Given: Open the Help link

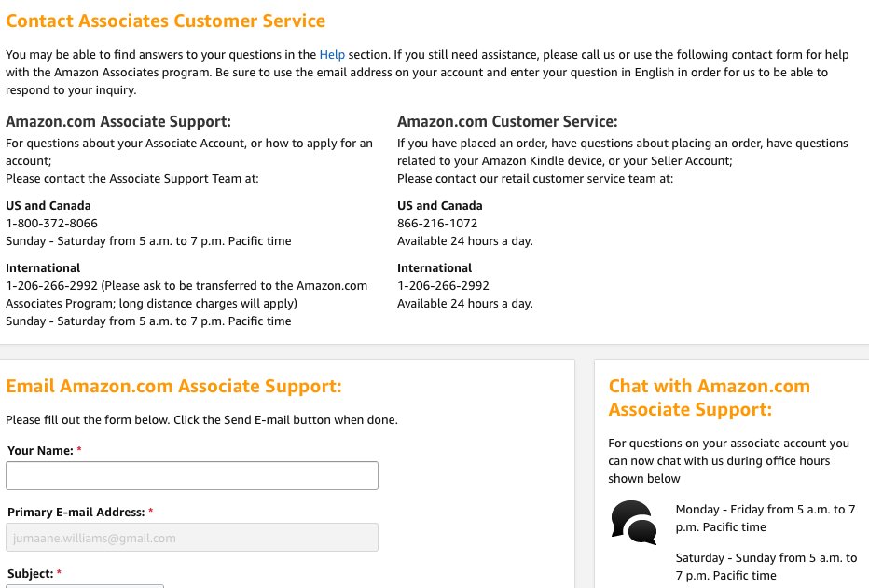Looking at the screenshot, I should coord(332,54).
